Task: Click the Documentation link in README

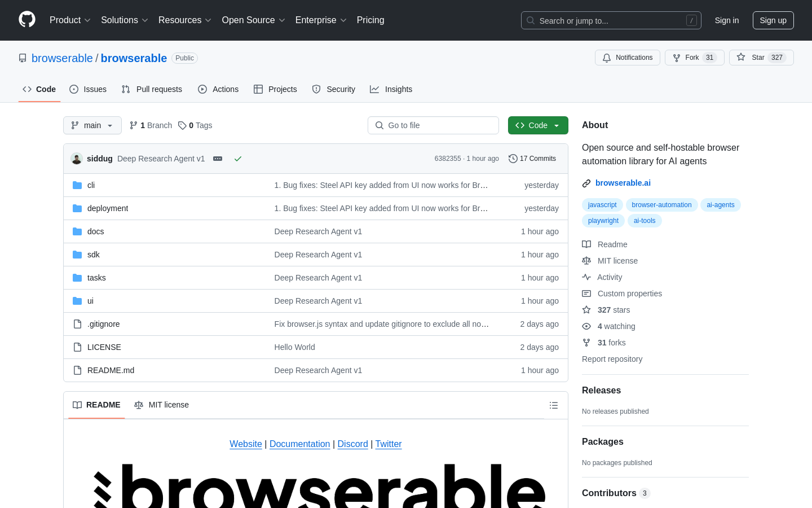Action: 299,444
